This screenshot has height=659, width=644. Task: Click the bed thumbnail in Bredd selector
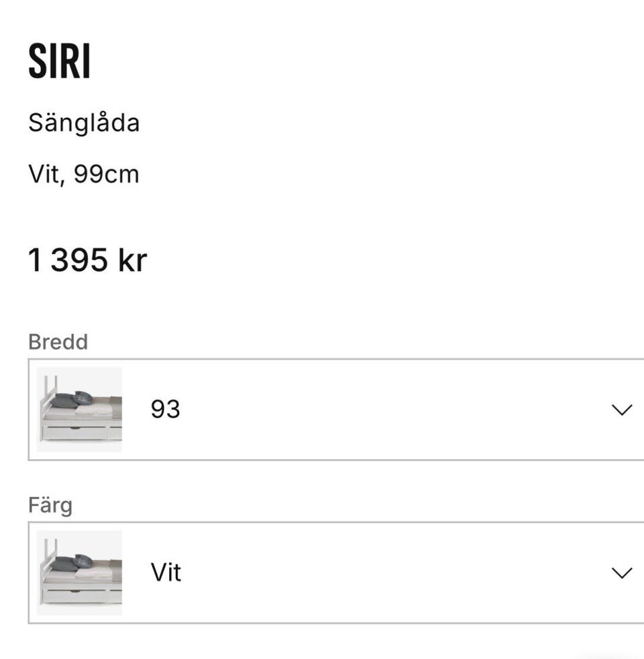click(79, 410)
